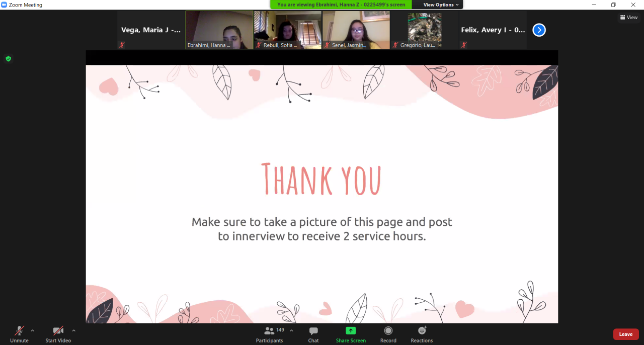
Task: Unmute the microphone
Action: pyautogui.click(x=19, y=334)
